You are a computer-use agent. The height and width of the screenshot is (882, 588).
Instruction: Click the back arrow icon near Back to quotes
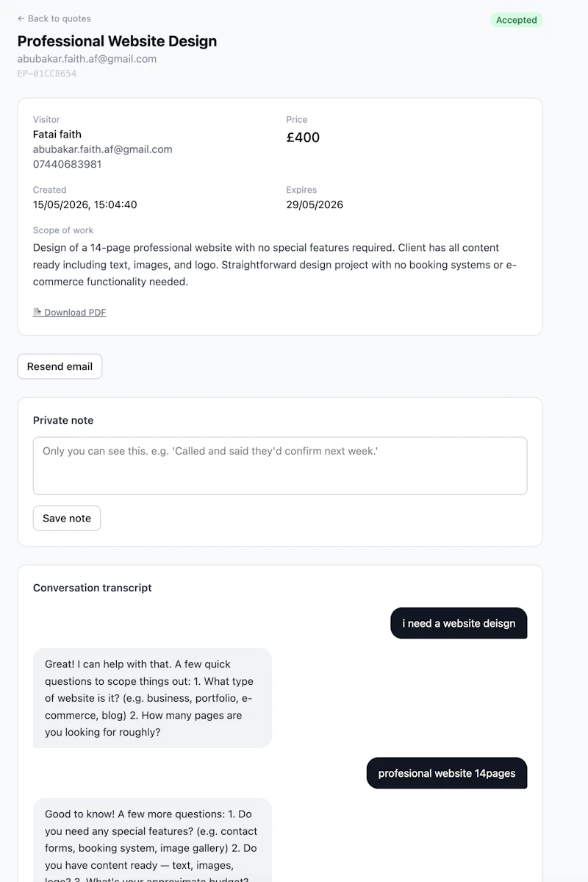point(21,18)
